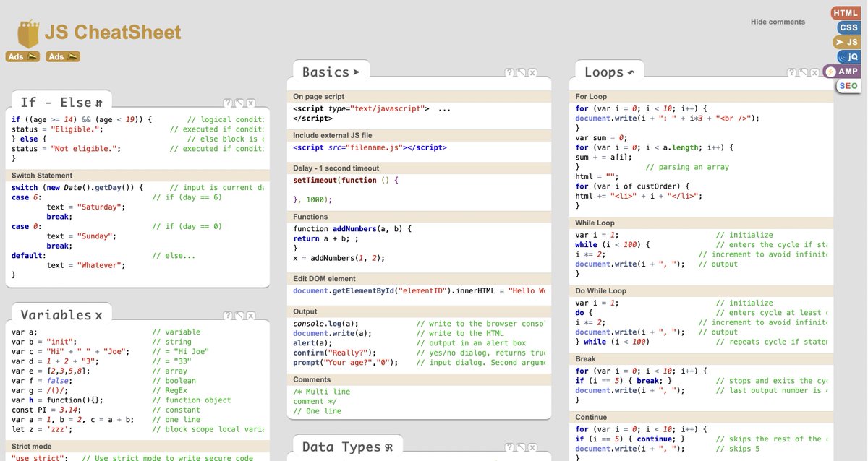Click the If - Else panel tab heading

pyautogui.click(x=61, y=103)
